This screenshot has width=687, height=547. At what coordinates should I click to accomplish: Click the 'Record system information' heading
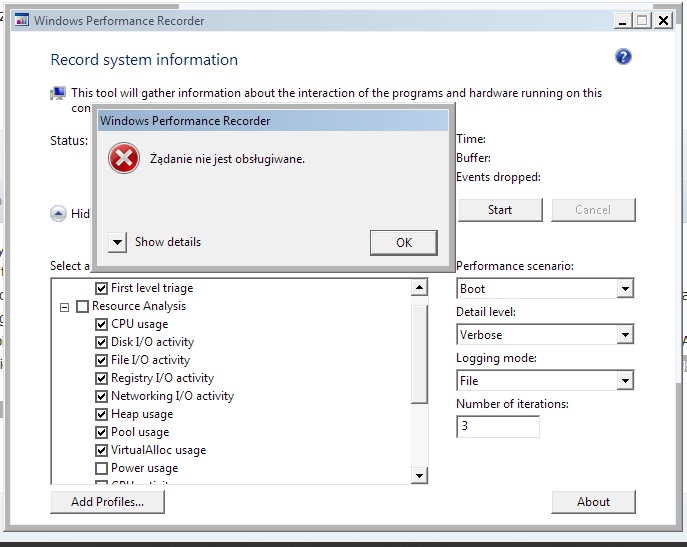144,60
